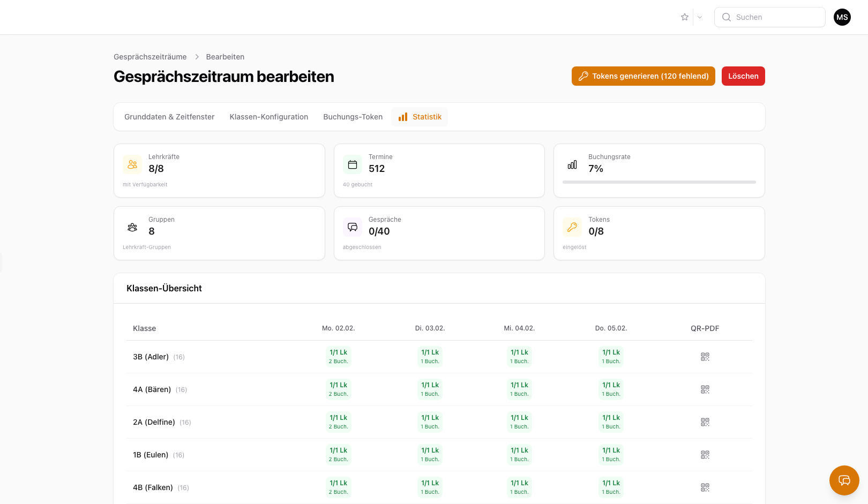The image size is (868, 504).
Task: Get QR-PDF for class 4B (Falken)
Action: (x=705, y=487)
